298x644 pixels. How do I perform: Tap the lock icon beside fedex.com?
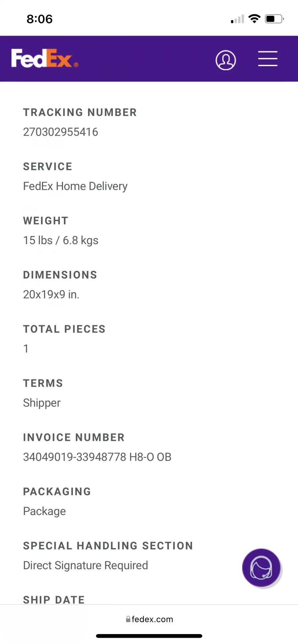click(128, 619)
